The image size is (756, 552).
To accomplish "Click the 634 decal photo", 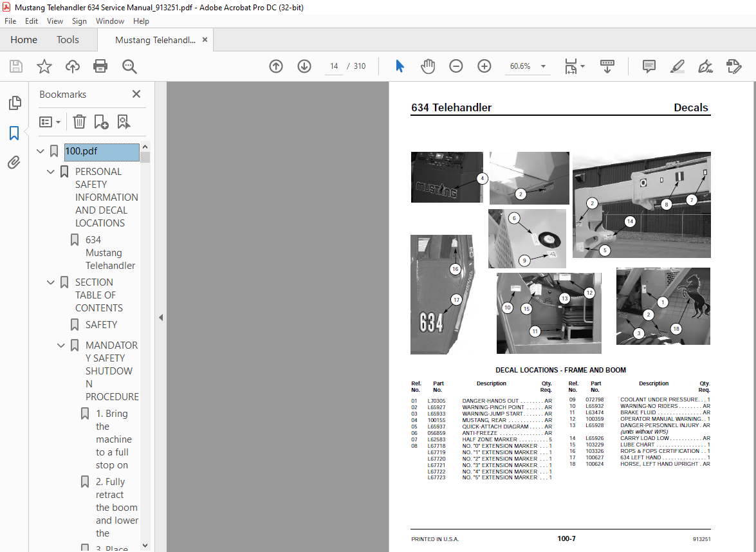I will 443,295.
